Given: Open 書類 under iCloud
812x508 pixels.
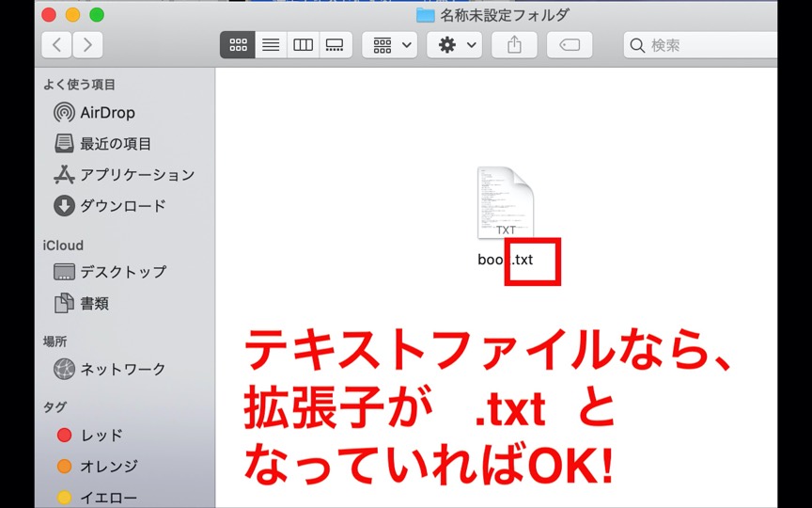Looking at the screenshot, I should [94, 303].
